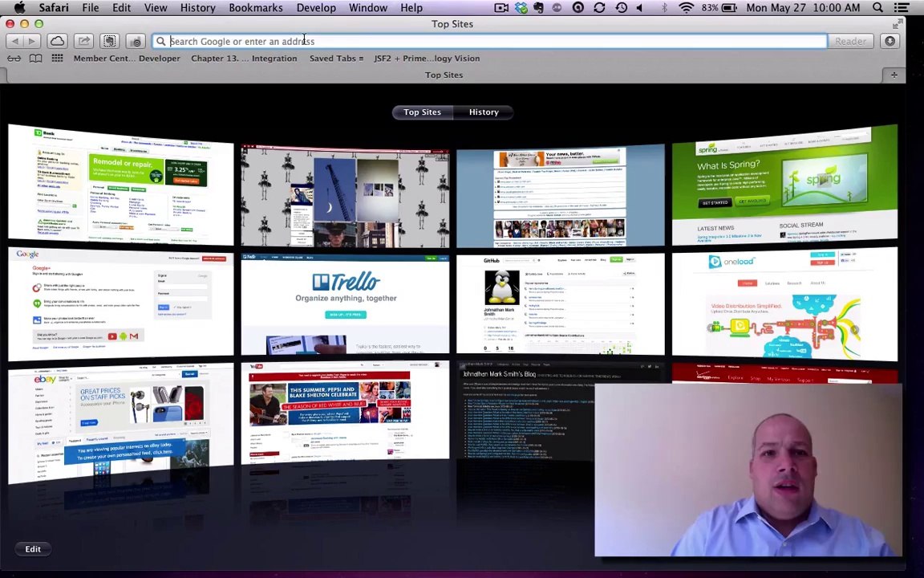Open Reading List glasses icon
924x578 pixels.
coord(14,59)
